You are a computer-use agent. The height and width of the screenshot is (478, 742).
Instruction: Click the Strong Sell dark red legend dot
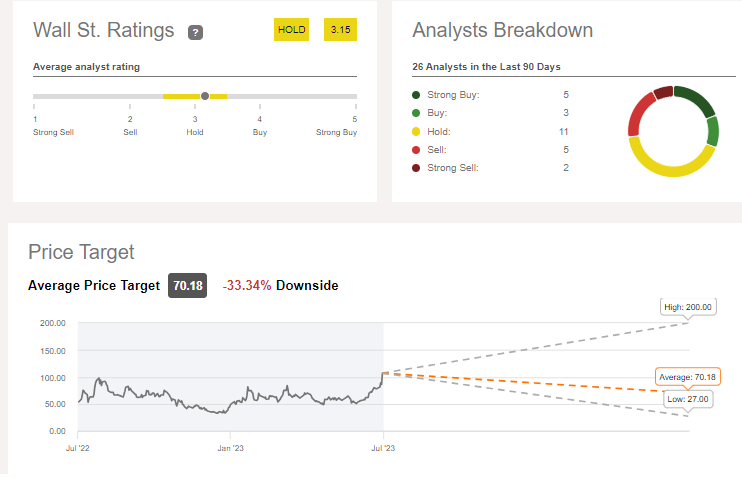pyautogui.click(x=416, y=167)
